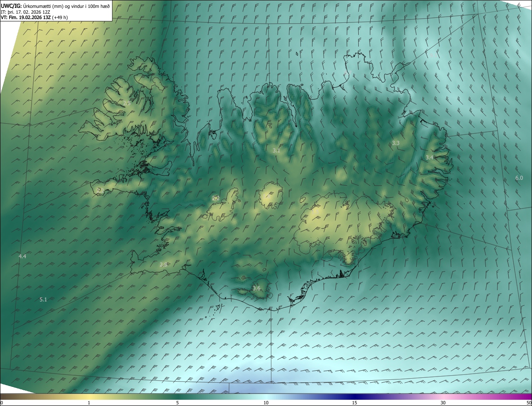Click the '3.3' value in northeast Iceland

(x=396, y=143)
